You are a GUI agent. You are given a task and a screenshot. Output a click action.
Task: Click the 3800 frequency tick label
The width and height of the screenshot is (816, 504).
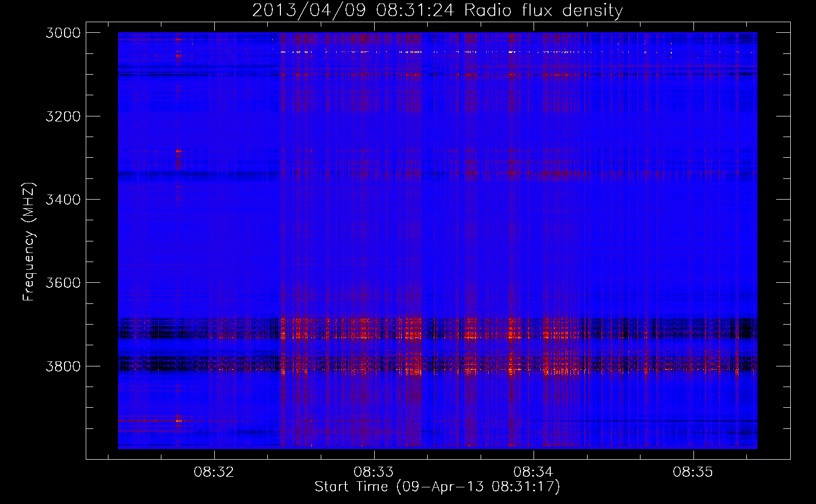pyautogui.click(x=63, y=366)
